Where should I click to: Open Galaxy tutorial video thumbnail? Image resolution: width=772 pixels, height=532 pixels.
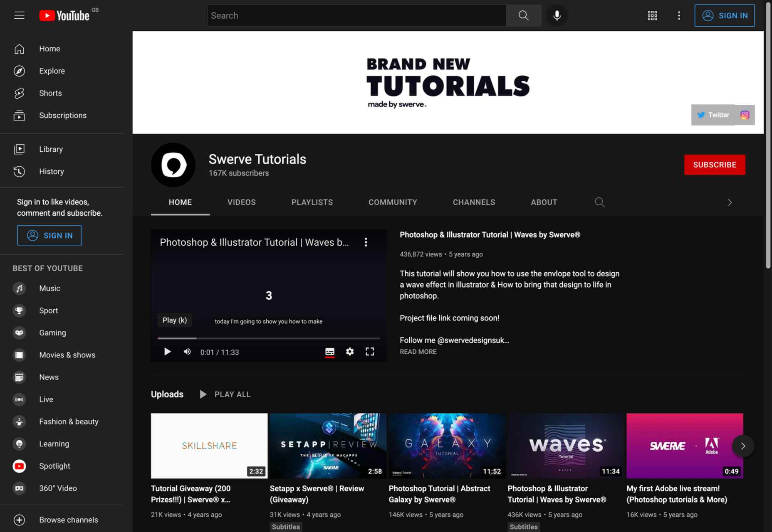[447, 446]
